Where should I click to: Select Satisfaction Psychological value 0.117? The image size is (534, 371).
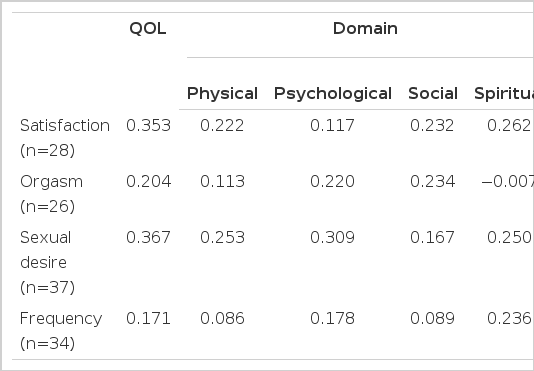pos(332,125)
